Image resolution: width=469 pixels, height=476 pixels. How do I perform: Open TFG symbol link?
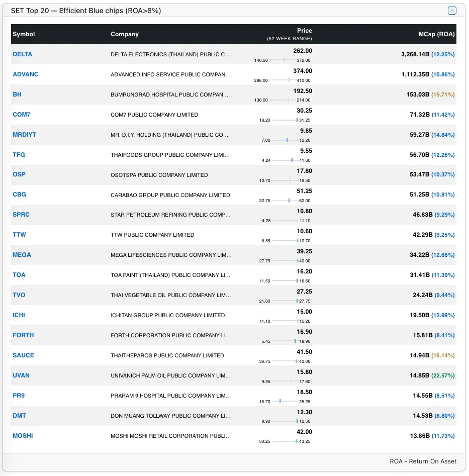pyautogui.click(x=19, y=154)
